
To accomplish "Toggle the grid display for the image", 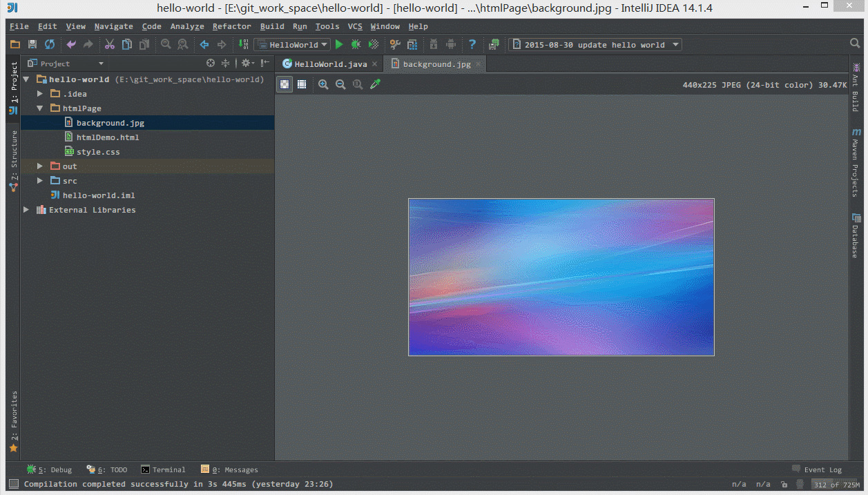I will (x=302, y=84).
